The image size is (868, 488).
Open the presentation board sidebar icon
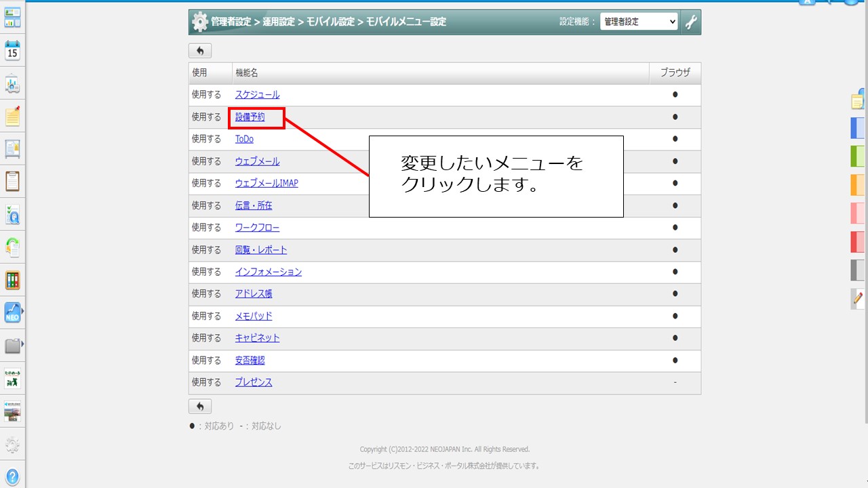pos(12,84)
